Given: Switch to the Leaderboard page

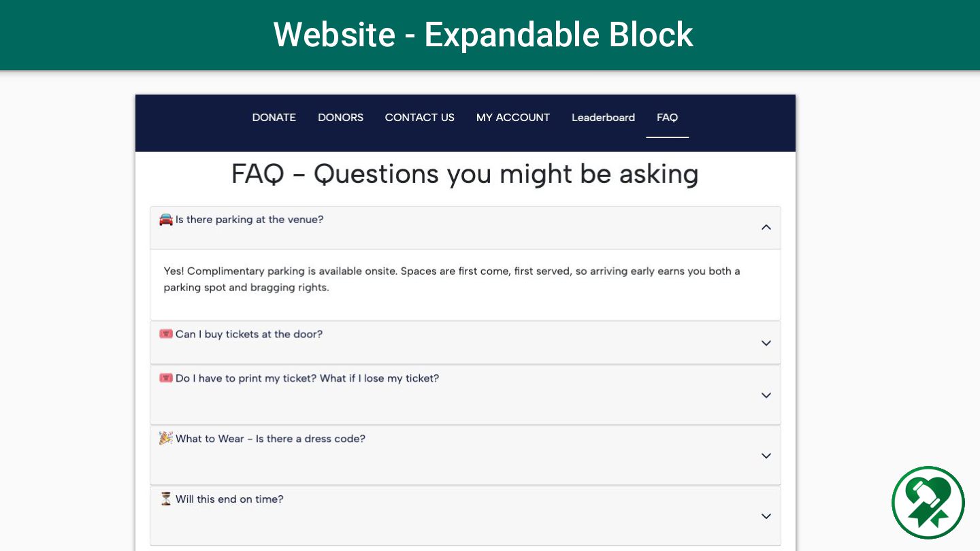Looking at the screenshot, I should 603,118.
